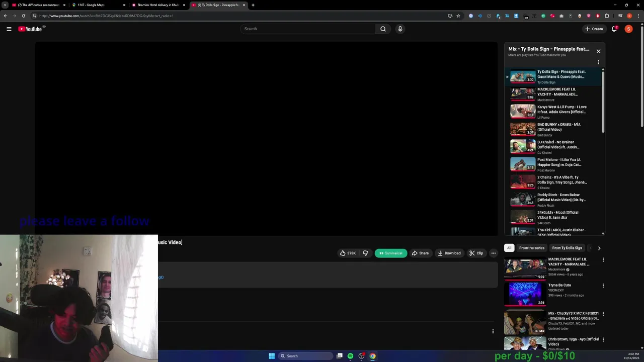Bookmark this page with the star
This screenshot has height=362, width=644.
458,16
